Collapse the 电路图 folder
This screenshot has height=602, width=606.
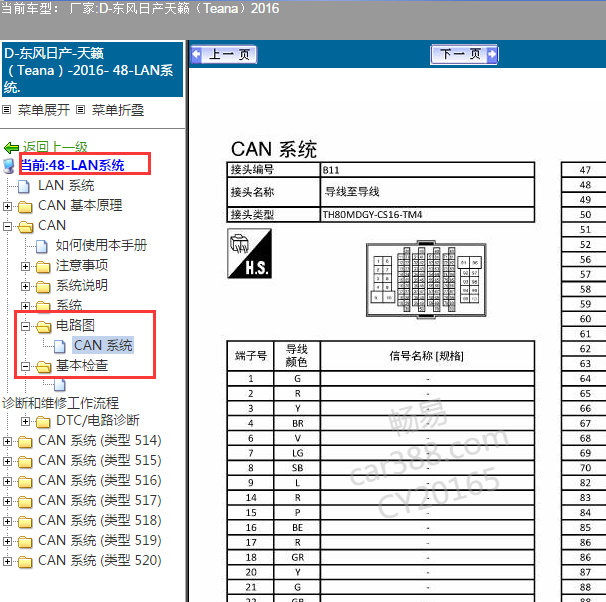[25, 327]
